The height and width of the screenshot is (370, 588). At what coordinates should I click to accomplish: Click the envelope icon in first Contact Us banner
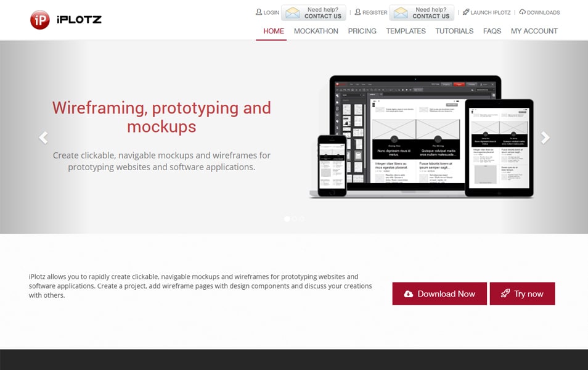[293, 13]
